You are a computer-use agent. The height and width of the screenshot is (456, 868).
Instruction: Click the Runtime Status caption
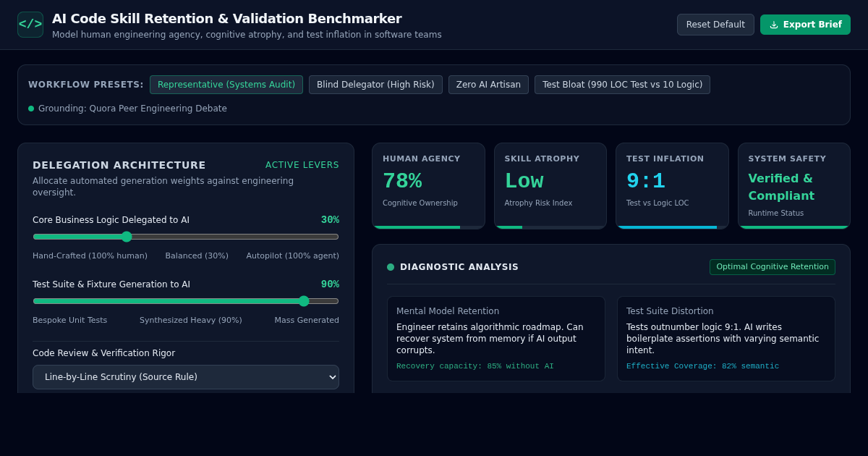(776, 214)
